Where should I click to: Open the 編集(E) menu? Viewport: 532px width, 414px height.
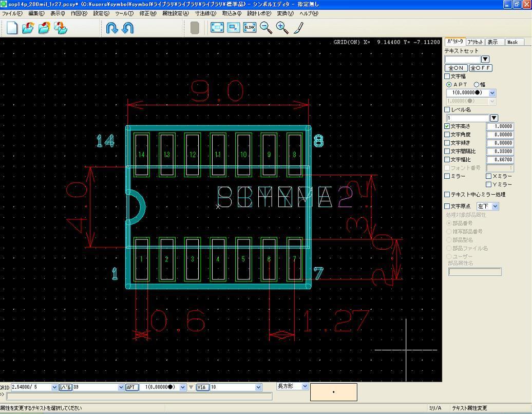point(36,13)
